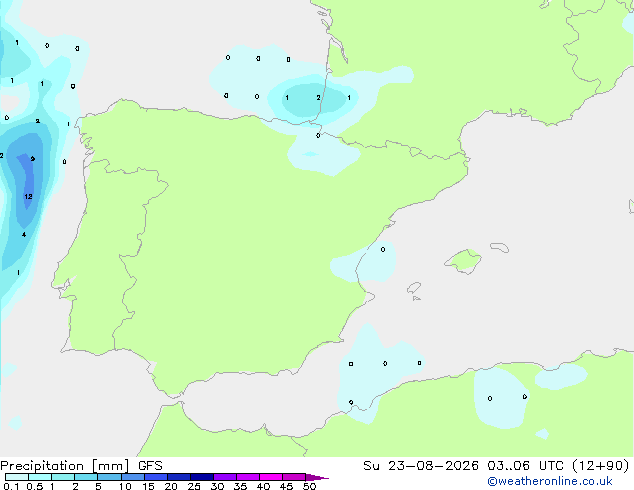Viewport: 634px width, 490px height.
Task: Select the dark blue 25 mm legend swatch
Action: [202, 477]
